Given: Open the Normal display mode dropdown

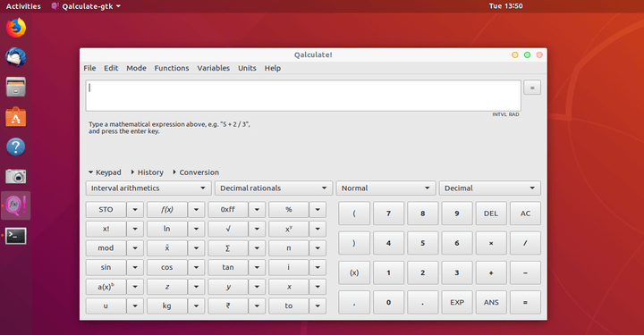Looking at the screenshot, I should tap(386, 188).
